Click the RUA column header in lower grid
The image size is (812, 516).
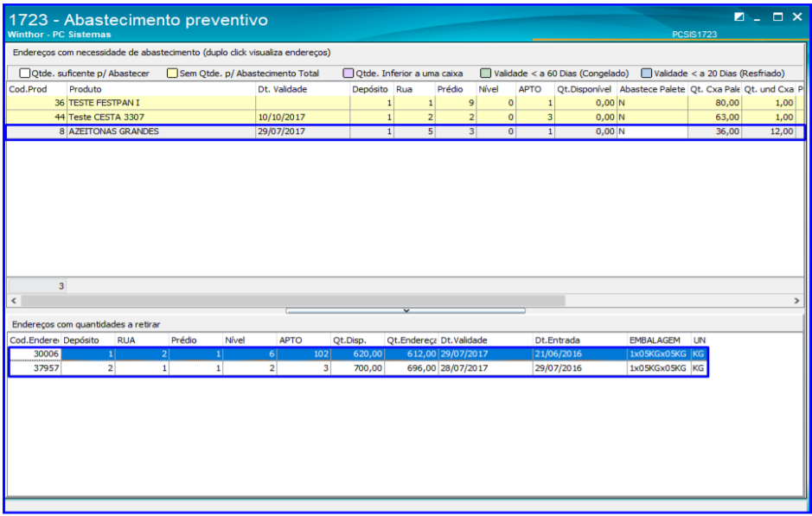click(x=142, y=340)
